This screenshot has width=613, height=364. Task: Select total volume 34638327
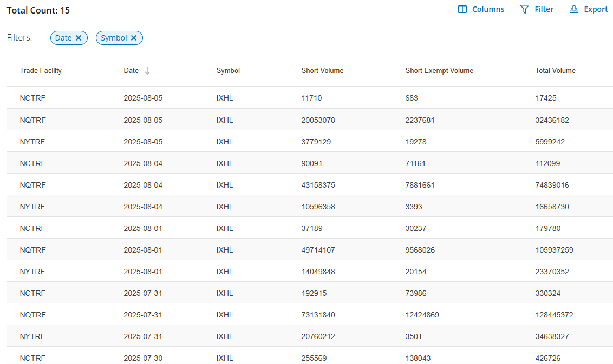pyautogui.click(x=552, y=336)
